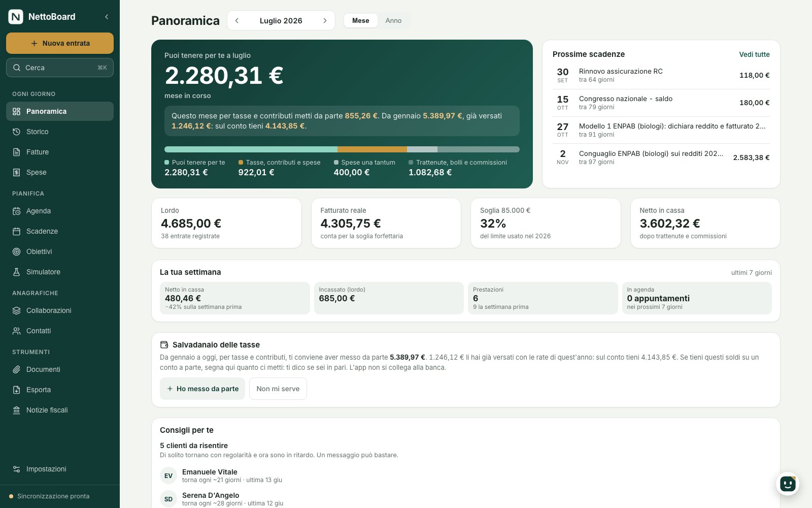Click Ho messo da parte button
This screenshot has height=508, width=812.
click(202, 389)
